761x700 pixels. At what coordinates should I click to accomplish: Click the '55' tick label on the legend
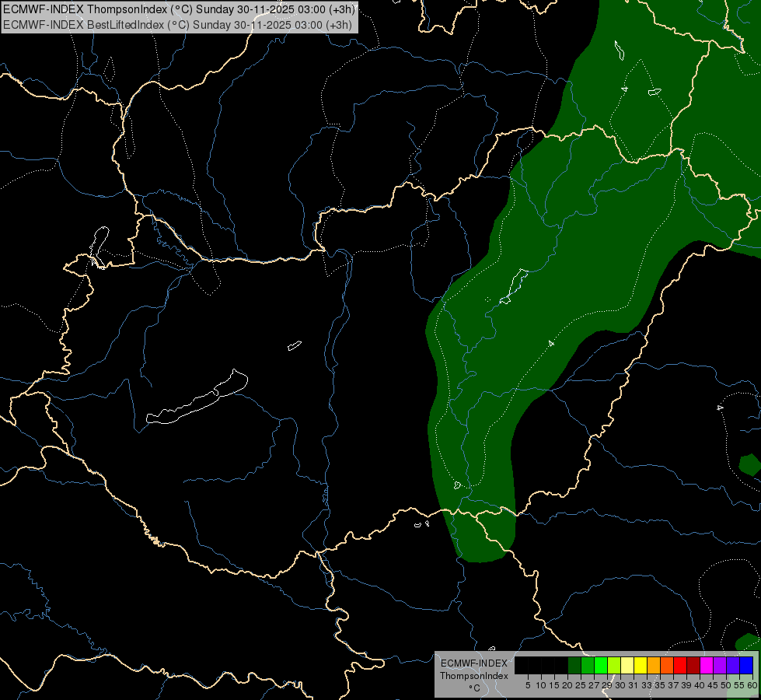[738, 685]
